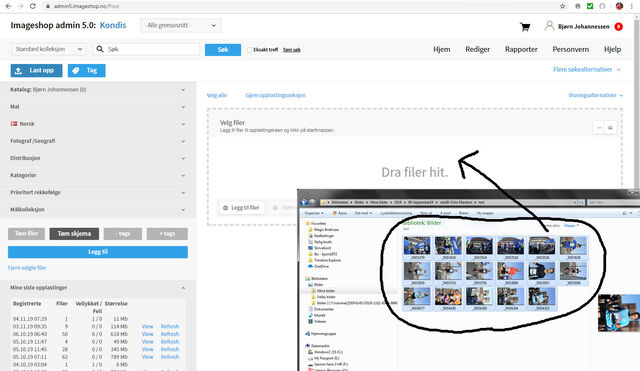Expand the Distribusjon section

98,158
